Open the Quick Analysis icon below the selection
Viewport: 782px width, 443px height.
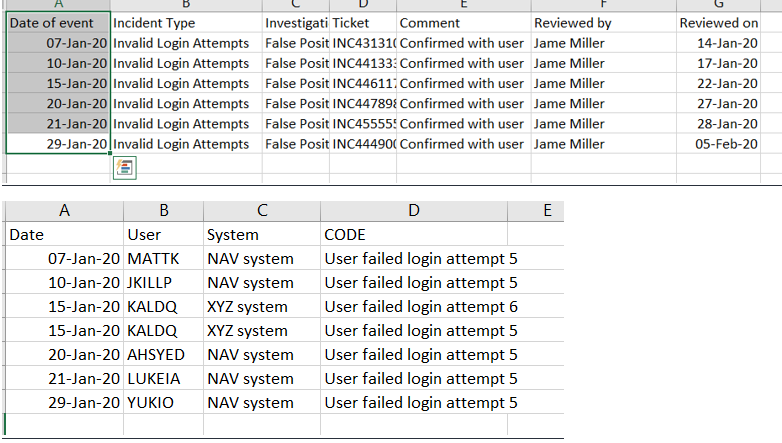click(125, 168)
